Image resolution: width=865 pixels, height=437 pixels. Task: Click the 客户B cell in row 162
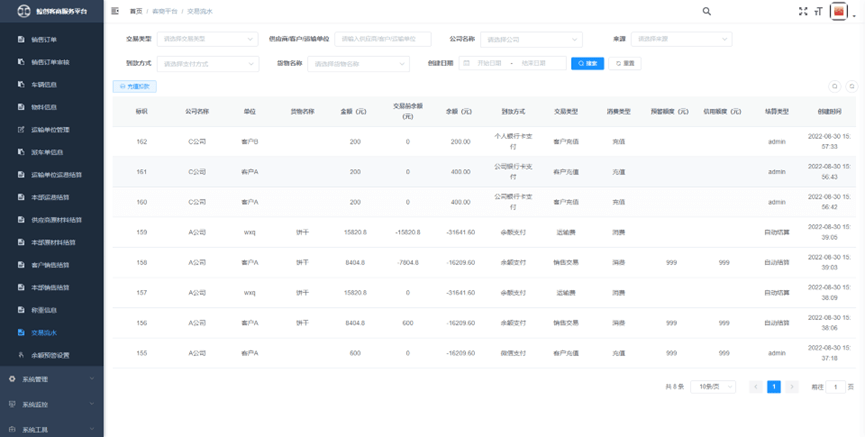tap(250, 142)
